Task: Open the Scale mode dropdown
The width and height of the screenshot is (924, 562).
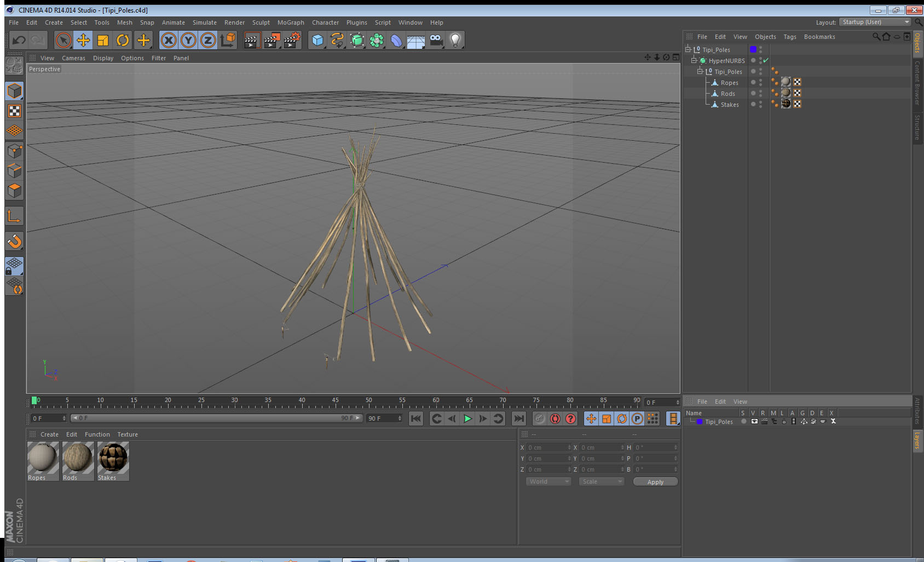Action: 602,481
